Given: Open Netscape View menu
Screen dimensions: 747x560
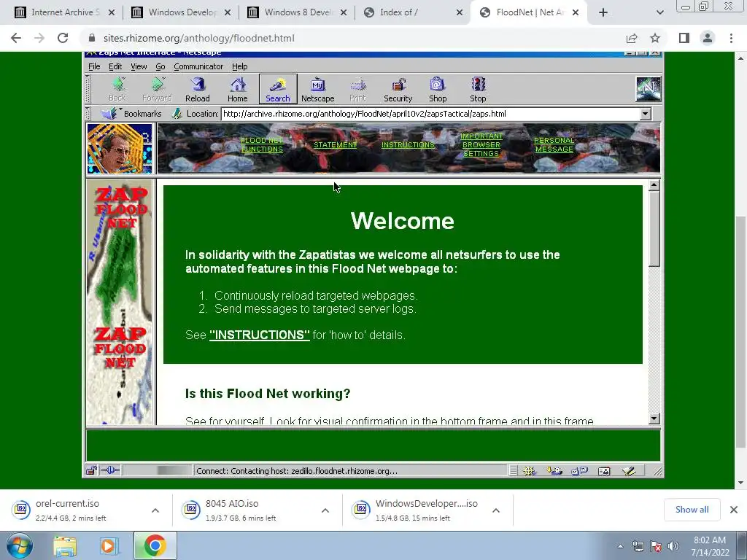Looking at the screenshot, I should [x=139, y=66].
